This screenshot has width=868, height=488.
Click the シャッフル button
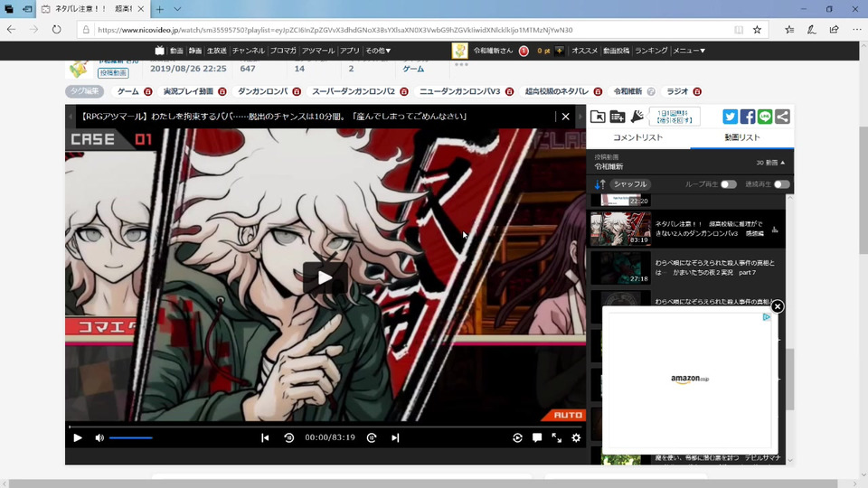[x=630, y=184]
